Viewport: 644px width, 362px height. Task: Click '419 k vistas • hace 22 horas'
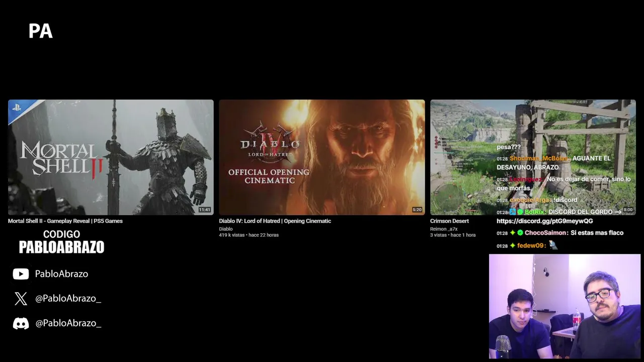click(x=249, y=235)
